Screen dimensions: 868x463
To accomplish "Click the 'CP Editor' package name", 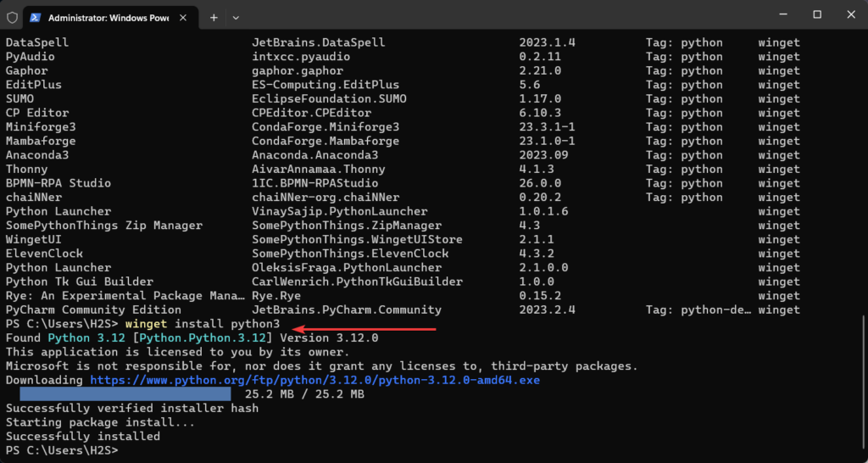I will click(37, 113).
